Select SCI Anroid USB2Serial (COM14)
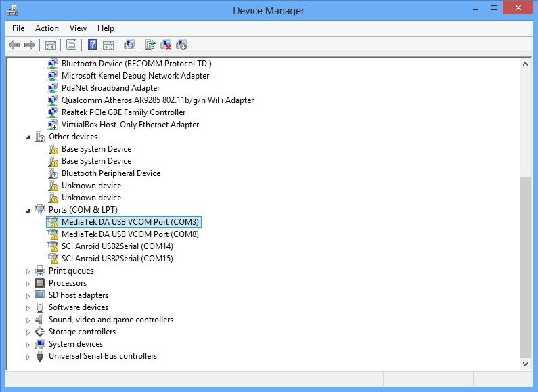The height and width of the screenshot is (392, 538). (x=117, y=246)
